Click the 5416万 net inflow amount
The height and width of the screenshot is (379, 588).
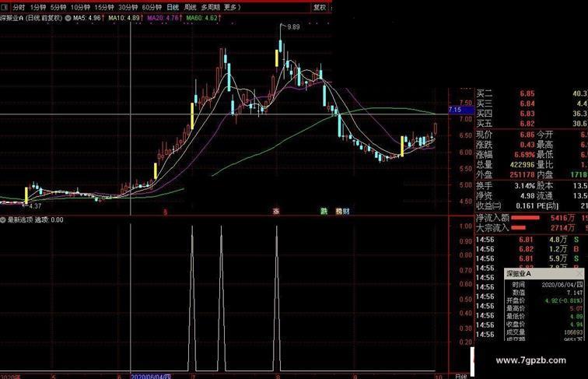pos(562,218)
